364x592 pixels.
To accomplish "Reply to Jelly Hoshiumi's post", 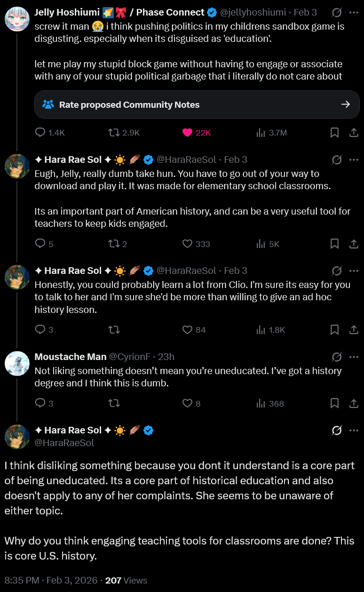I will pyautogui.click(x=41, y=133).
